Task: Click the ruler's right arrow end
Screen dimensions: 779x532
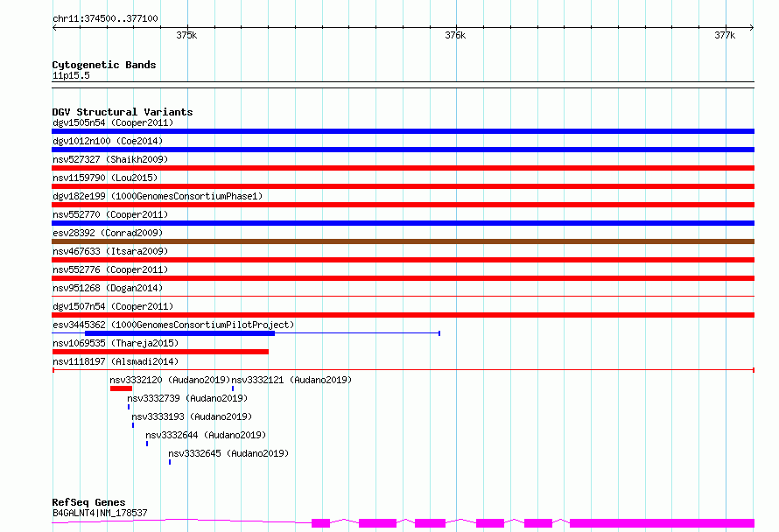Action: click(x=752, y=27)
